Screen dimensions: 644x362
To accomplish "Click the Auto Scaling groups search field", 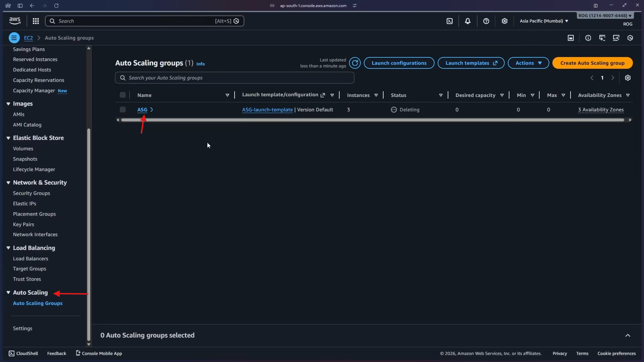I will [x=234, y=77].
